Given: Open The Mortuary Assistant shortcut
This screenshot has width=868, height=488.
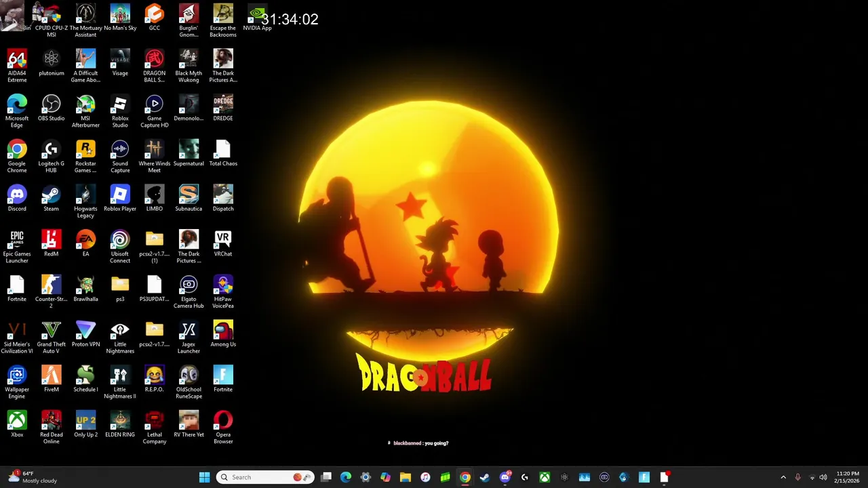Looking at the screenshot, I should coord(85,20).
